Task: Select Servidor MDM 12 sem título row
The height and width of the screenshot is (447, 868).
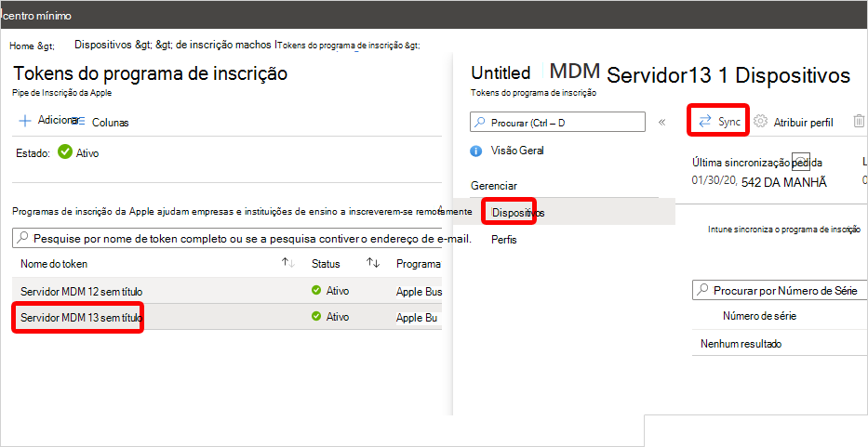Action: coord(227,291)
